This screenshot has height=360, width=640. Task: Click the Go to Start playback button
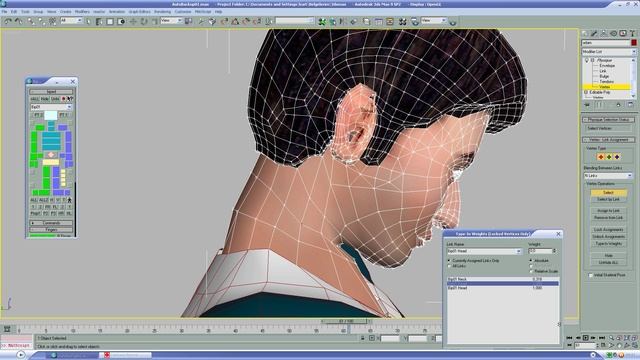pyautogui.click(x=569, y=338)
